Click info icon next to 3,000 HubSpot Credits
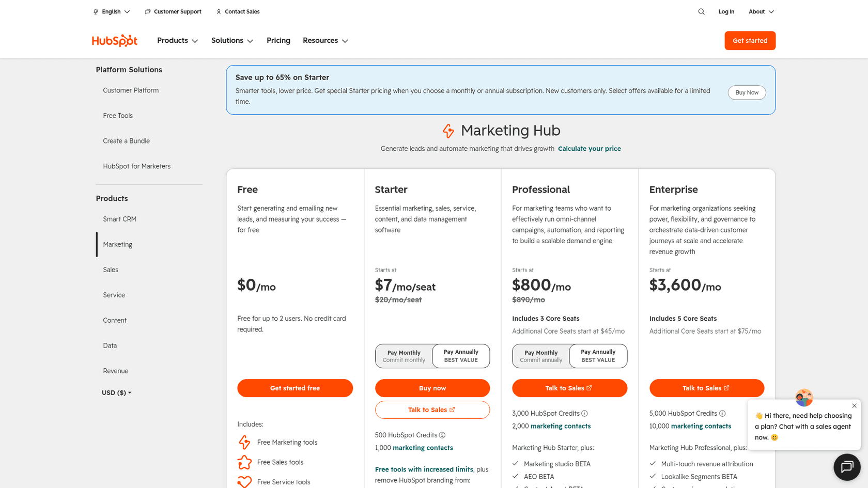Screen dimensions: 868x488 [x=584, y=414]
